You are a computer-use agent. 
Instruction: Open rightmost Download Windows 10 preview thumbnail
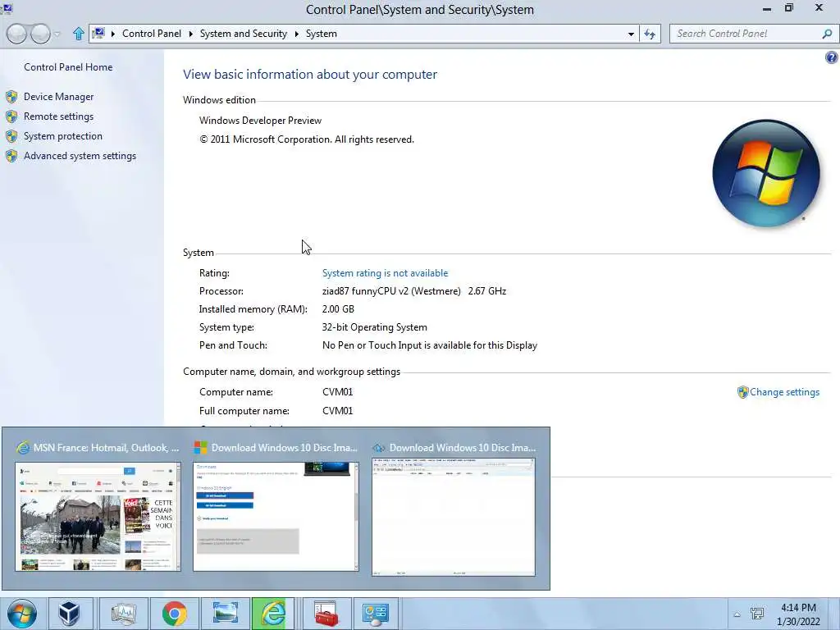point(454,517)
